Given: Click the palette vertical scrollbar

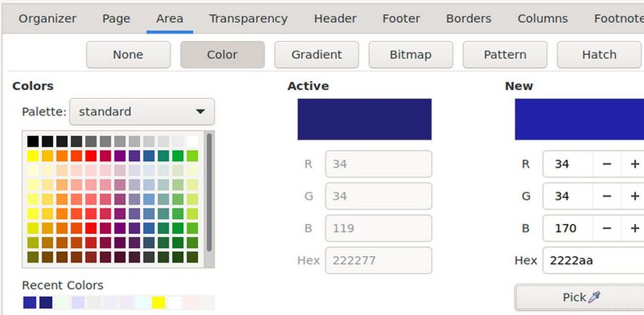Looking at the screenshot, I should [x=209, y=192].
